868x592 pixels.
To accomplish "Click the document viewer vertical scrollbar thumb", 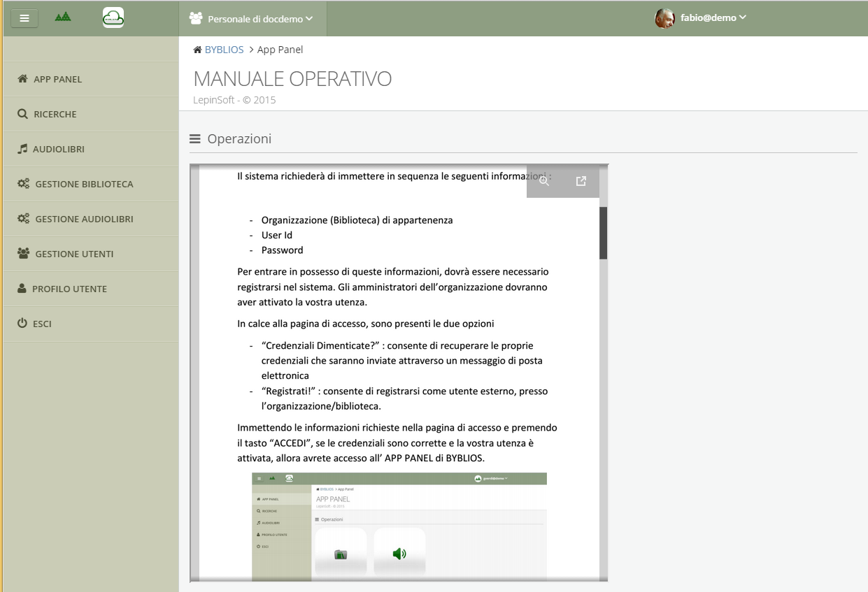I will pyautogui.click(x=603, y=233).
